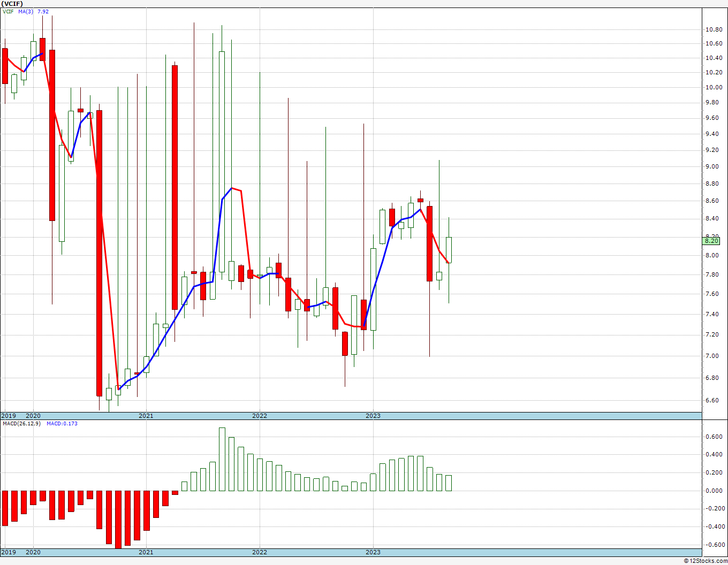Click the 0.600 MACD axis label
Viewport: 728px width, 565px height.
pos(714,437)
